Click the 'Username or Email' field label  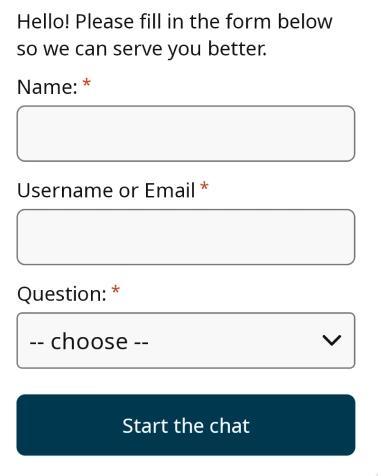(106, 191)
